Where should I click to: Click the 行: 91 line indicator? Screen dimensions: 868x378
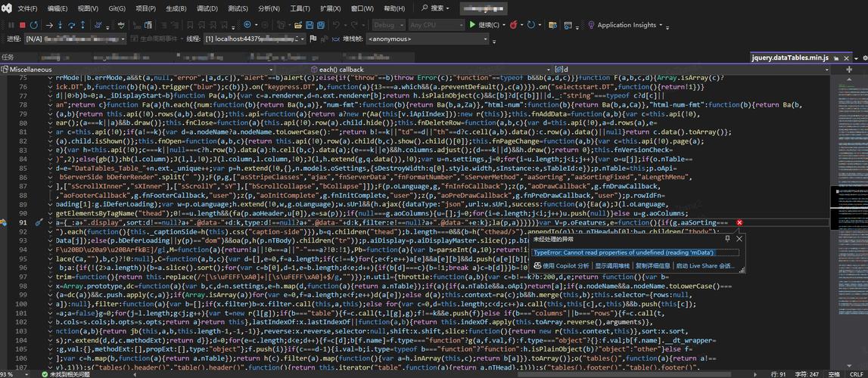pyautogui.click(x=778, y=374)
